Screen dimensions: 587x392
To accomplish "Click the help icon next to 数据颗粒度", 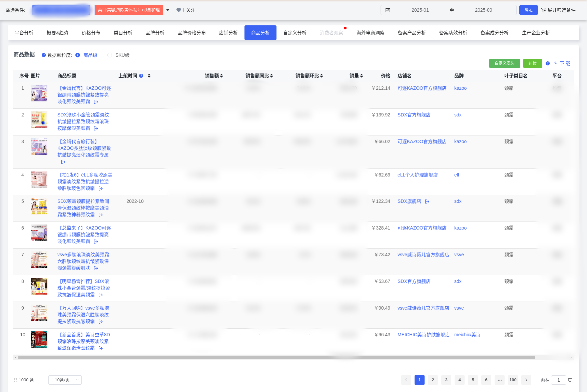I will (x=44, y=55).
